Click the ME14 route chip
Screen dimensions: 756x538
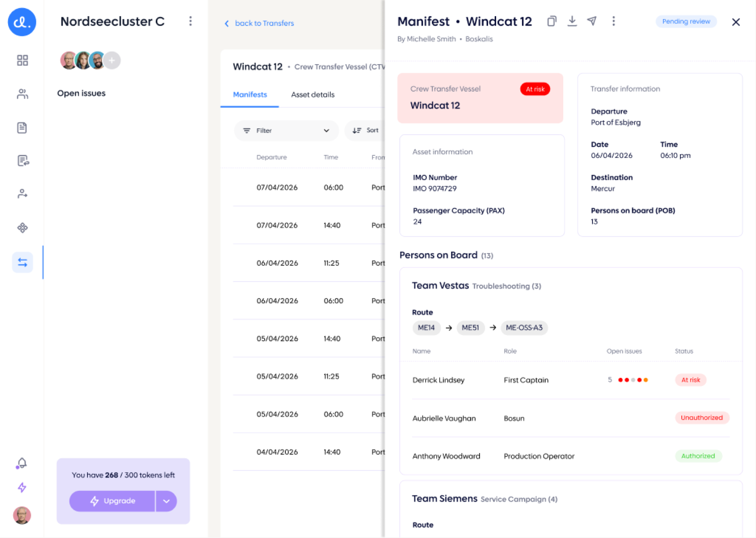tap(426, 328)
